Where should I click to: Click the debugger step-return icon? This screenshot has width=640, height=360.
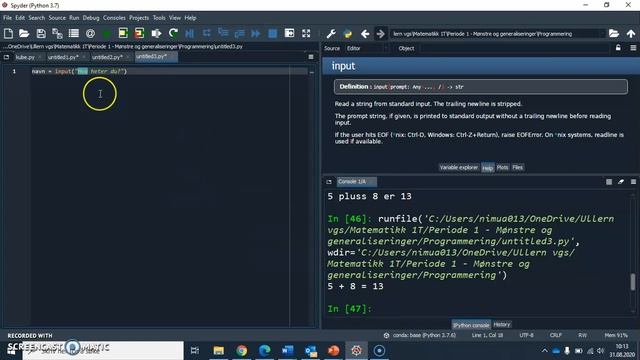pos(239,33)
